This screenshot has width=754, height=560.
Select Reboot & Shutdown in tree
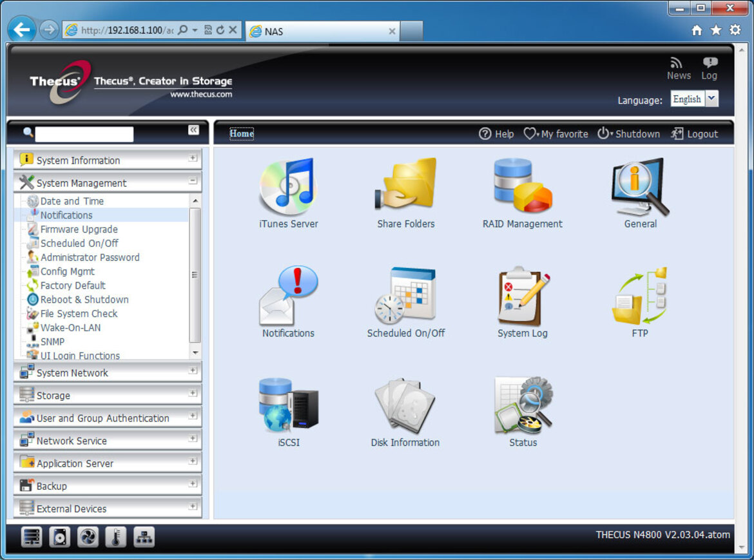coord(84,300)
